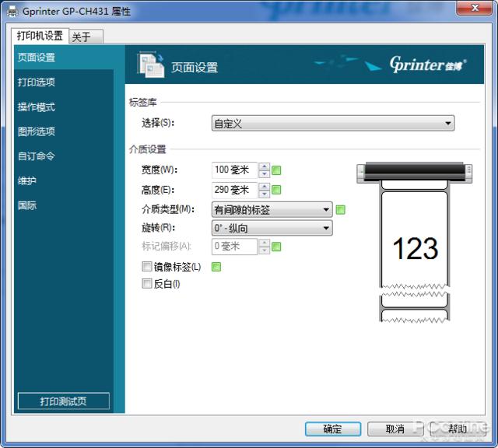Click the green indicator beside media type
The width and height of the screenshot is (498, 448).
click(x=341, y=210)
